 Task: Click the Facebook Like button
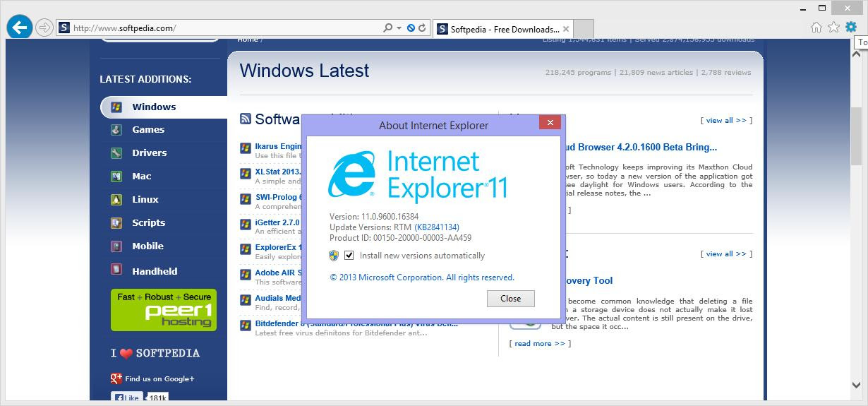tap(127, 398)
